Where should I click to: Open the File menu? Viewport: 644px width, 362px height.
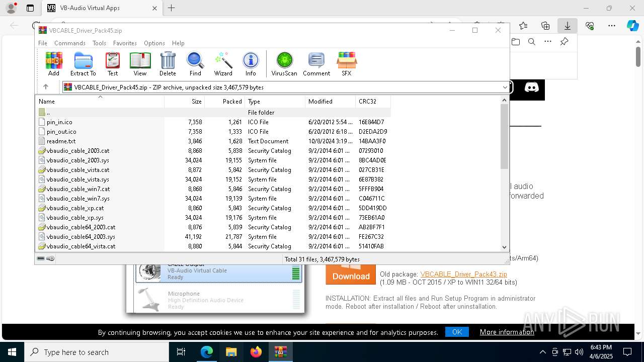[43, 43]
